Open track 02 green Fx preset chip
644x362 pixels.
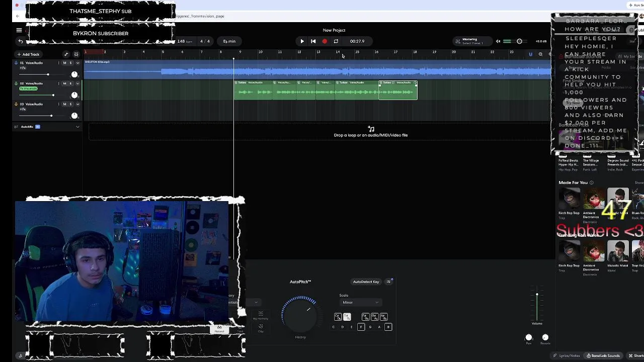tap(28, 88)
